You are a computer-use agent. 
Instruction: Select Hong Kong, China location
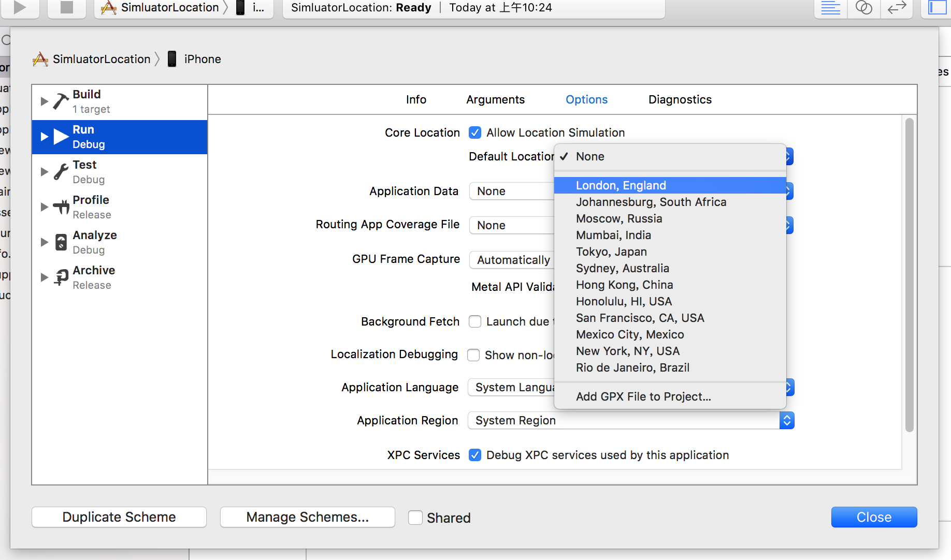point(670,285)
